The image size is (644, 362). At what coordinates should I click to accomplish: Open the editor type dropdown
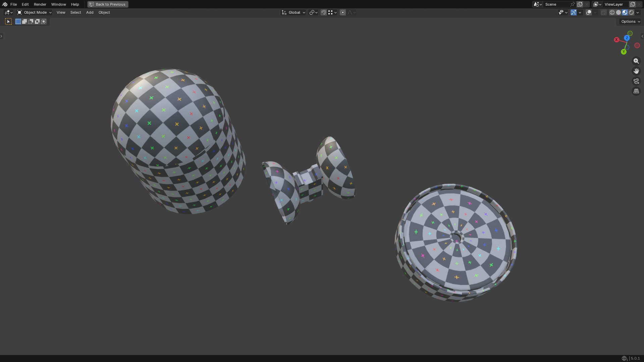click(8, 12)
